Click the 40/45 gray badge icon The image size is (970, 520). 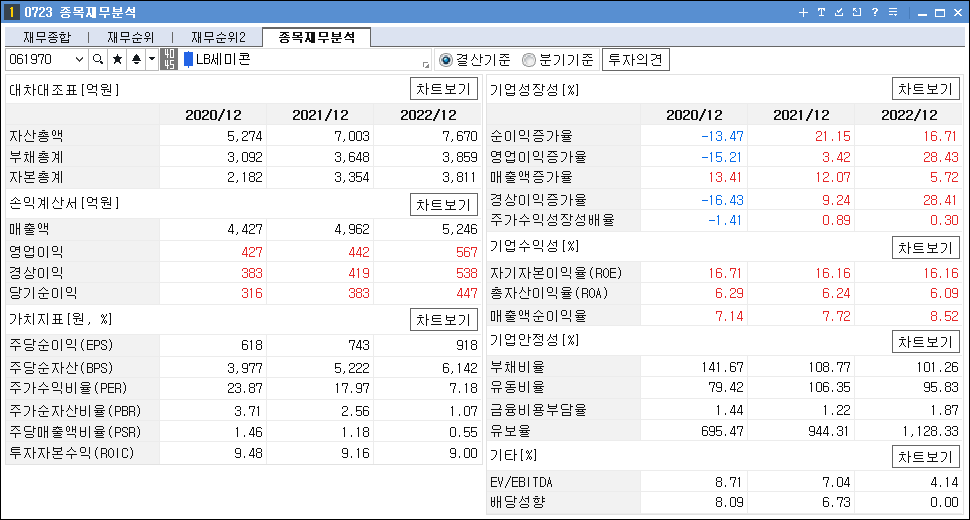pyautogui.click(x=169, y=59)
